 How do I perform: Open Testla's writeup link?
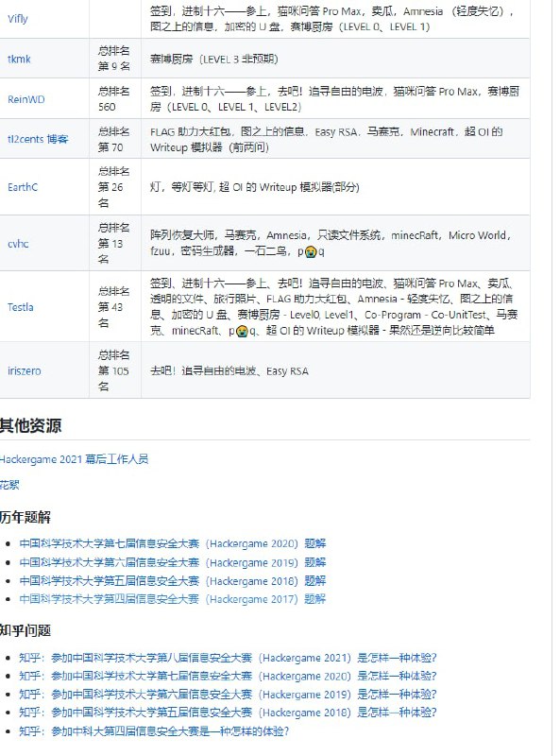20,306
